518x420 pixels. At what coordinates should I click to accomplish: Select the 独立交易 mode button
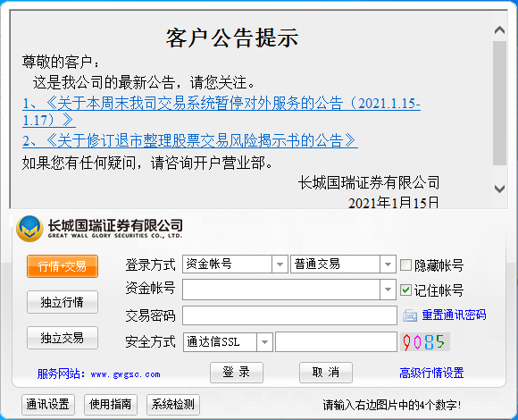[63, 338]
